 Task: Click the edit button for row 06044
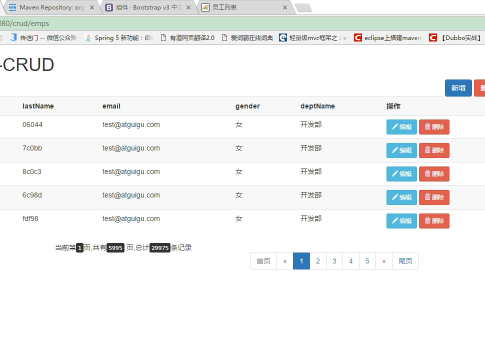point(401,127)
